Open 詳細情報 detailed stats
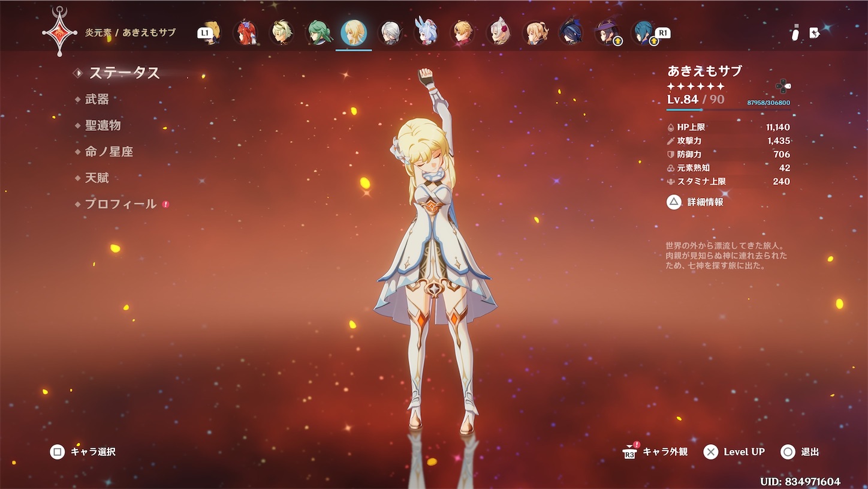 (706, 202)
